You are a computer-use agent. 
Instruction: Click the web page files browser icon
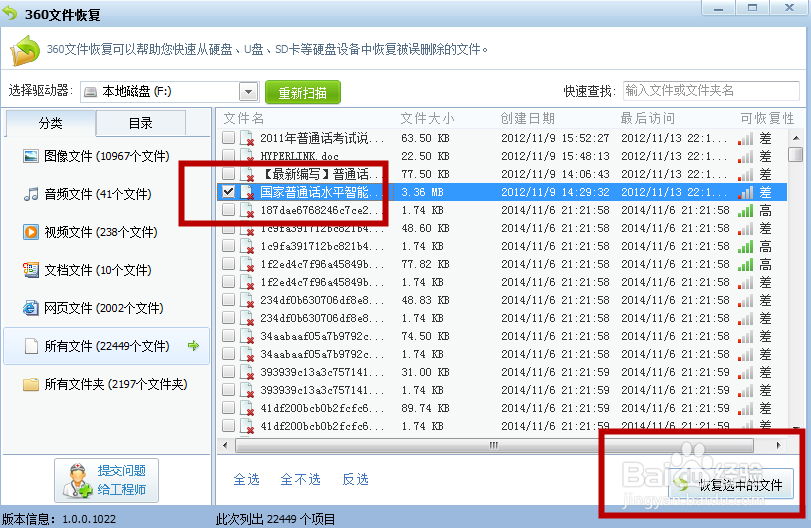click(31, 308)
